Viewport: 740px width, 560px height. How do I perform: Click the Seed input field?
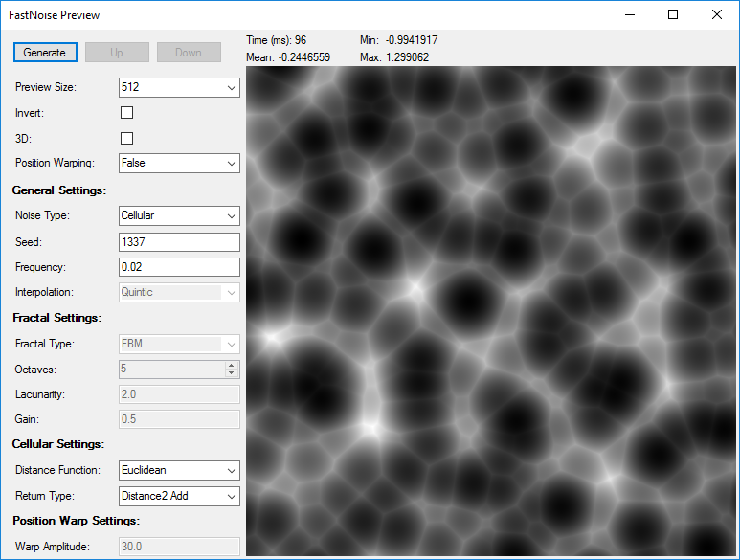tap(179, 242)
